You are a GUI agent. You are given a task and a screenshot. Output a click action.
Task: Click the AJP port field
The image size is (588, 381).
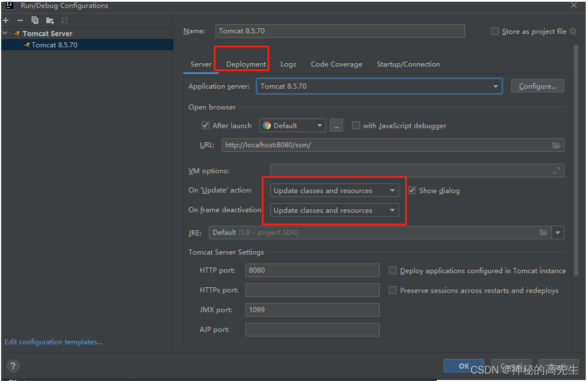[313, 330]
